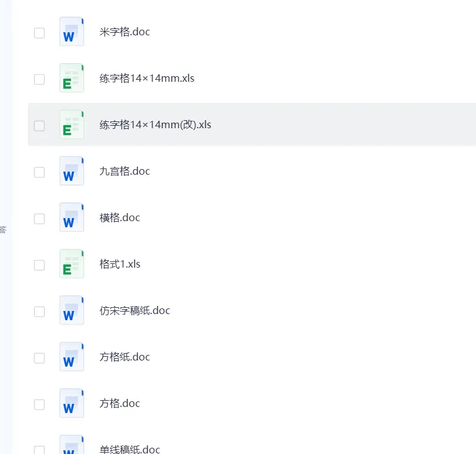Viewport: 476px width, 454px height.
Task: Select the checkbox next to 练字格14×14mm(改).xls
Action: pyautogui.click(x=39, y=126)
